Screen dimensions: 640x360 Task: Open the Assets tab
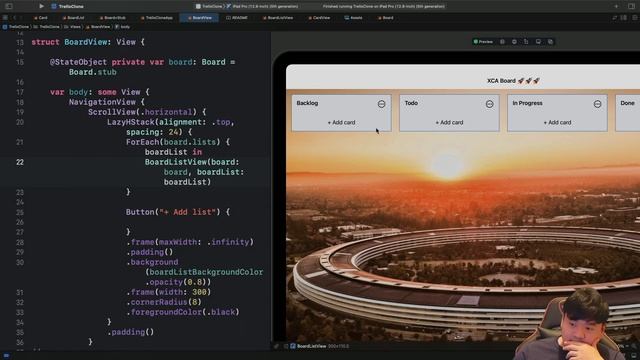353,18
